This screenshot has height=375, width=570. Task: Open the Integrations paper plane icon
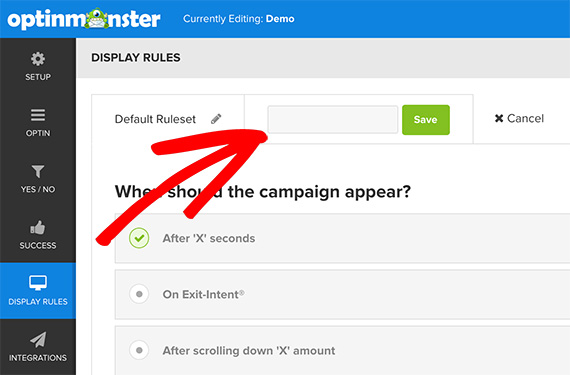click(38, 339)
